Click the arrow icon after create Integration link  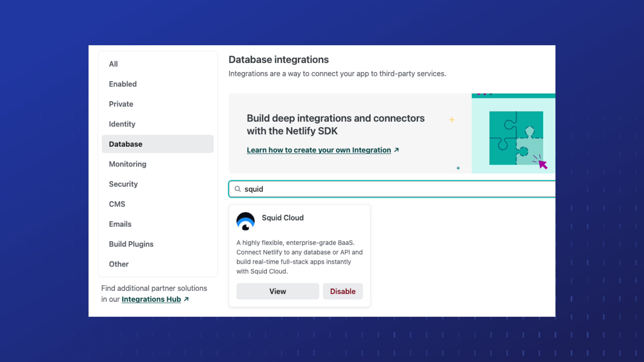point(397,150)
